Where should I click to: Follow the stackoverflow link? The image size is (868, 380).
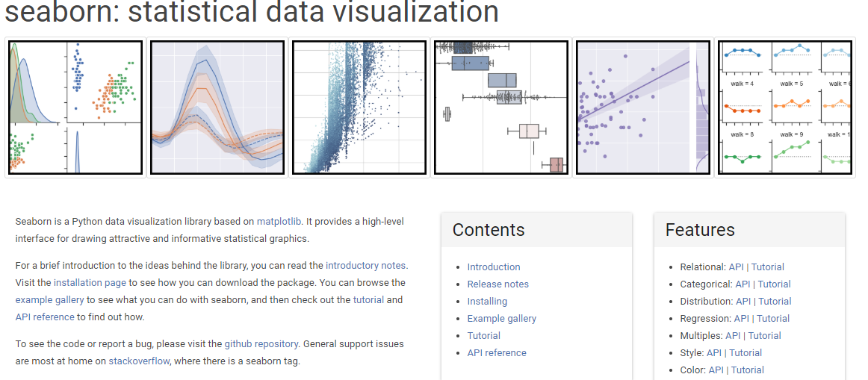pyautogui.click(x=139, y=361)
